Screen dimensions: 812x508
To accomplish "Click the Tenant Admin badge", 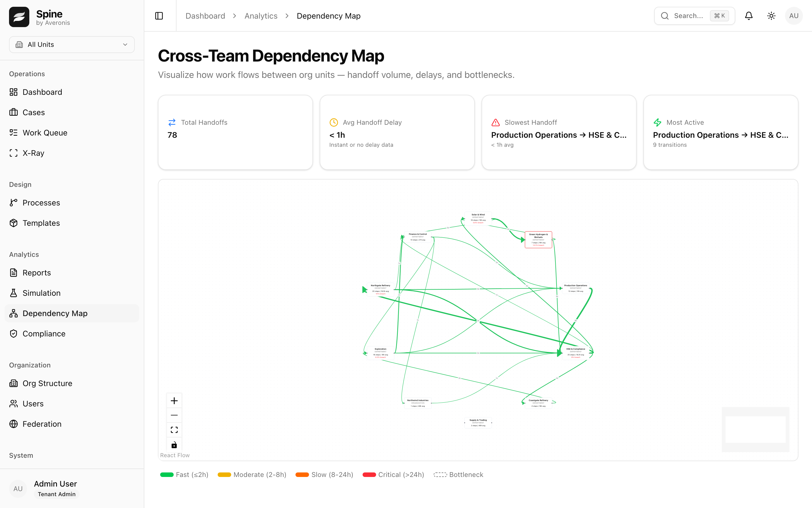I will click(56, 494).
